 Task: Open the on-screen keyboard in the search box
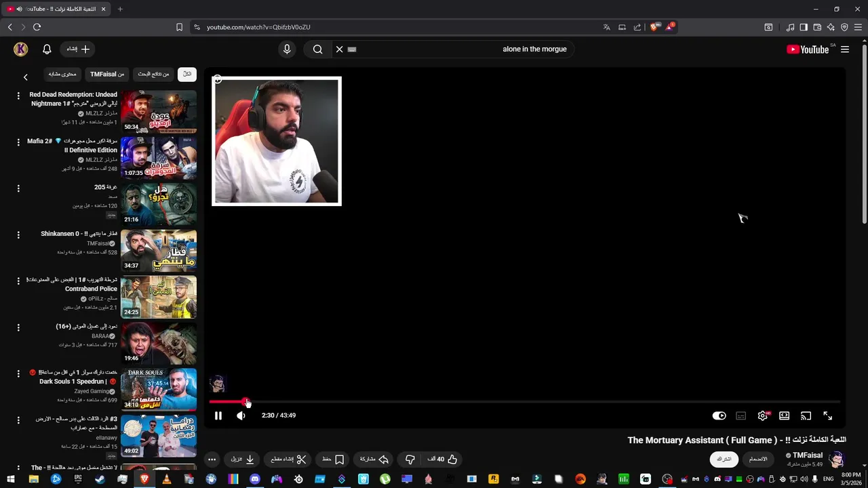click(x=352, y=49)
